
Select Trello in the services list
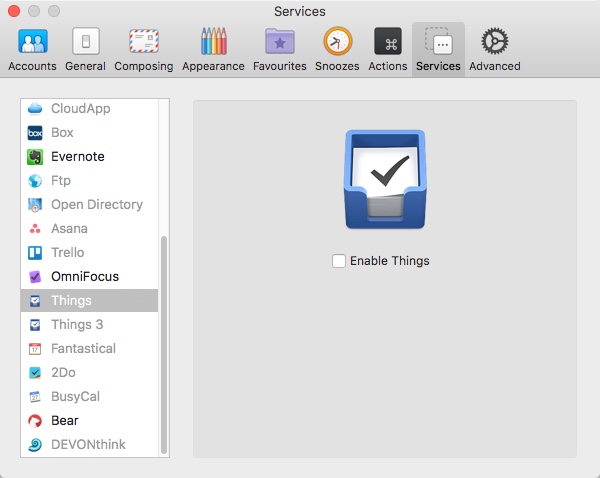(x=90, y=253)
